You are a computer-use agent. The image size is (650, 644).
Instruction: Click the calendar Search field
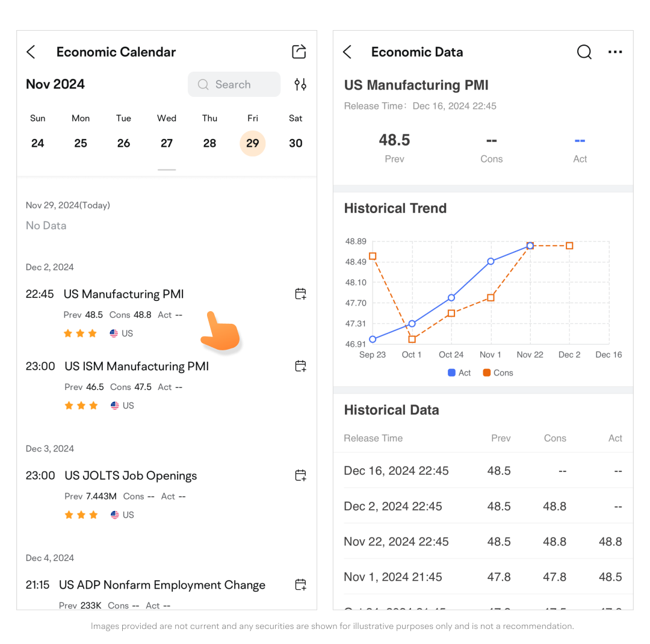point(234,84)
